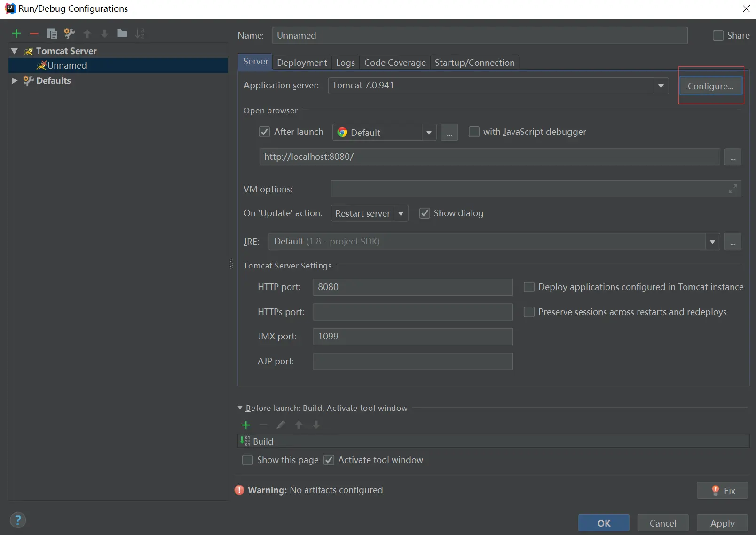Add a new configuration with the green plus
The height and width of the screenshot is (535, 756).
click(16, 33)
